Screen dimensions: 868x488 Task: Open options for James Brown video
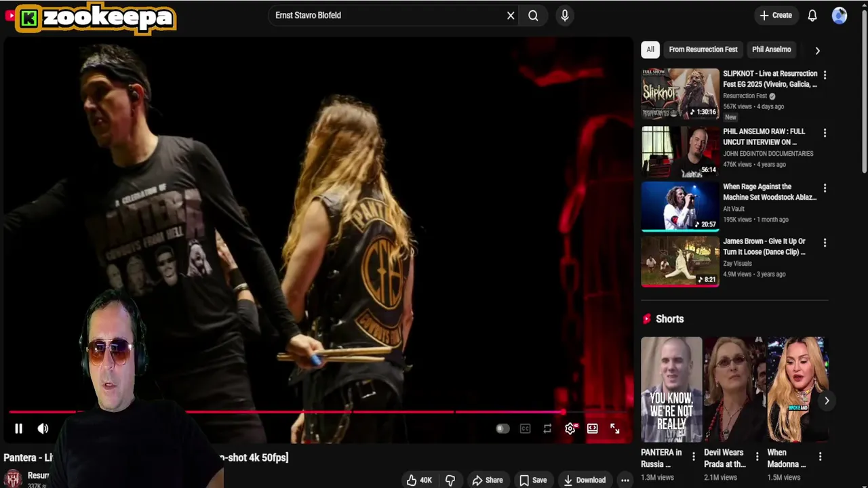[825, 243]
